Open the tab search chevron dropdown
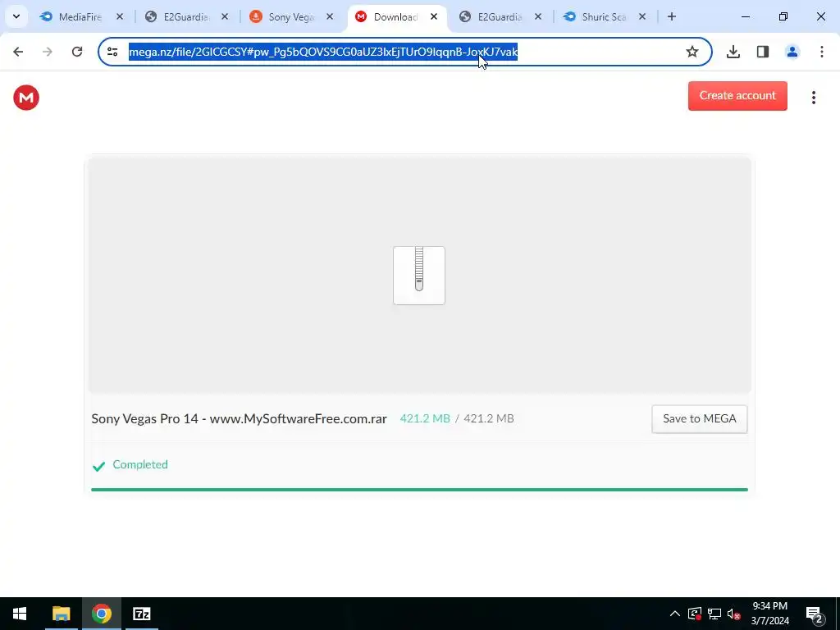Image resolution: width=840 pixels, height=630 pixels. (x=16, y=16)
